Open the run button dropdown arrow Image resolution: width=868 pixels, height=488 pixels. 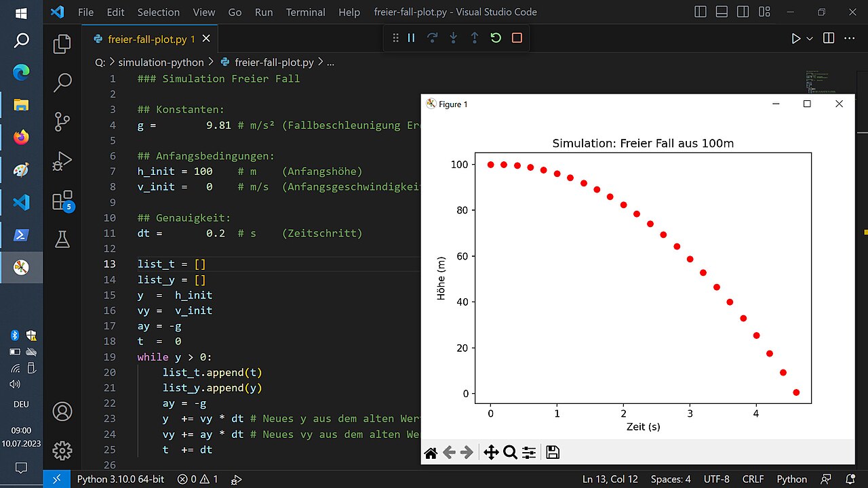[810, 39]
